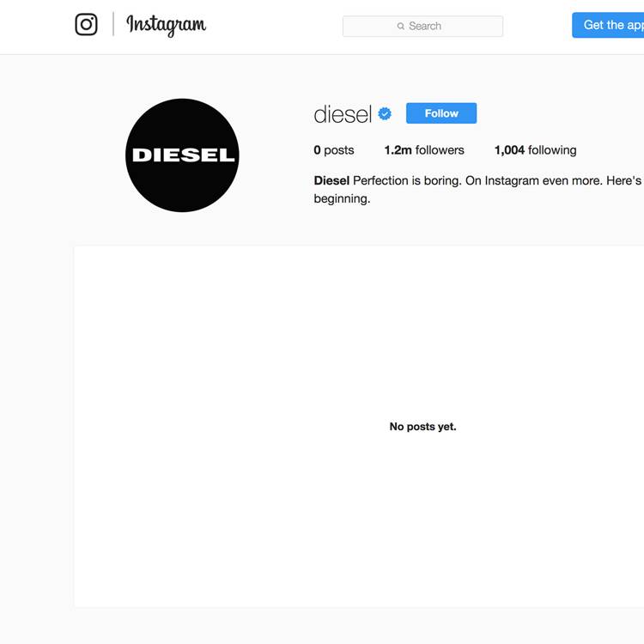
Task: Open Instagram home via the script wordmark
Action: pos(167,26)
